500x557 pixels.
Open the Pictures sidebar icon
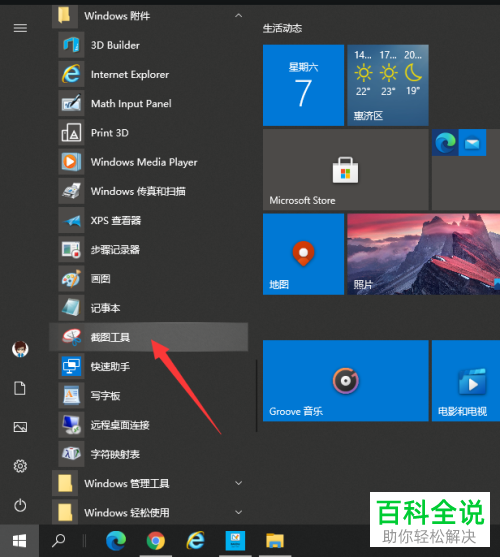tap(20, 427)
